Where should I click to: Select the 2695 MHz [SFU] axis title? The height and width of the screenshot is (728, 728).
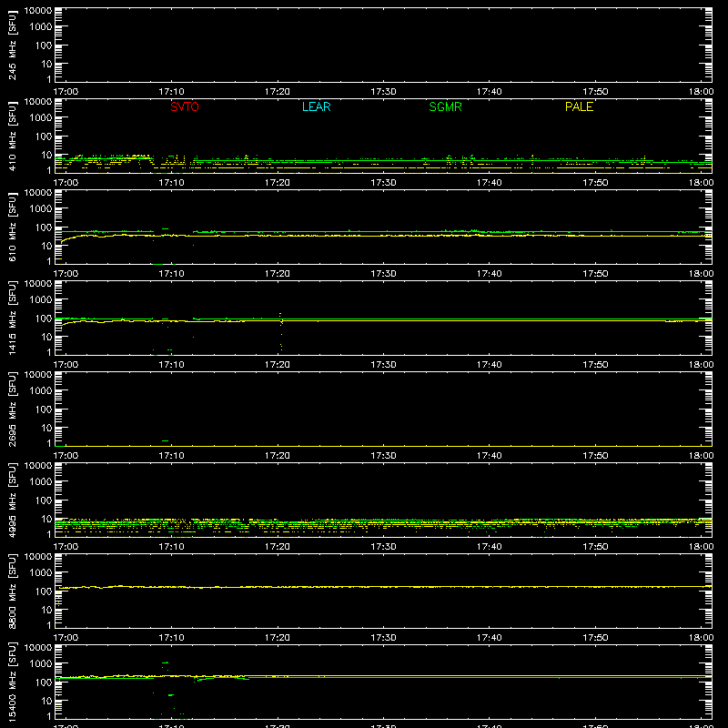tap(12, 409)
